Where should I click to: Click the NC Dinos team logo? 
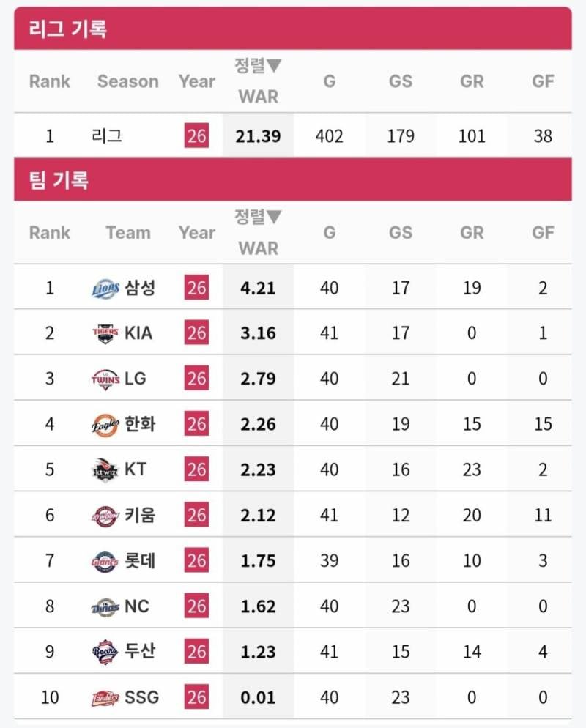click(105, 606)
